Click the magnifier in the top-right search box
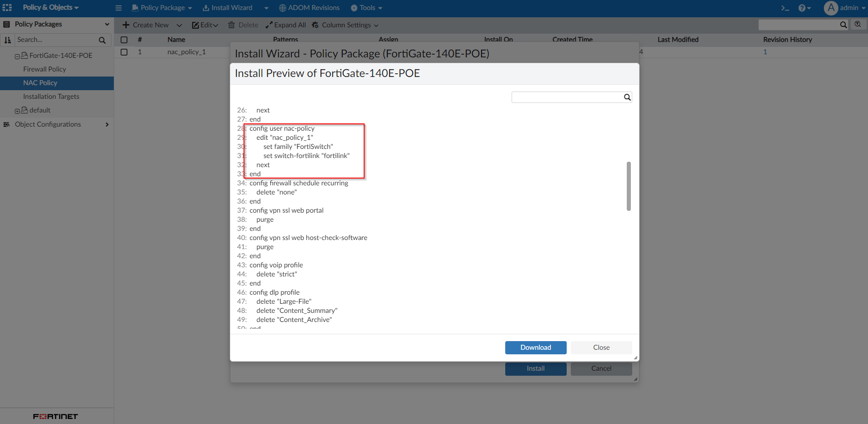Screen dimensions: 868x424 coord(843,25)
